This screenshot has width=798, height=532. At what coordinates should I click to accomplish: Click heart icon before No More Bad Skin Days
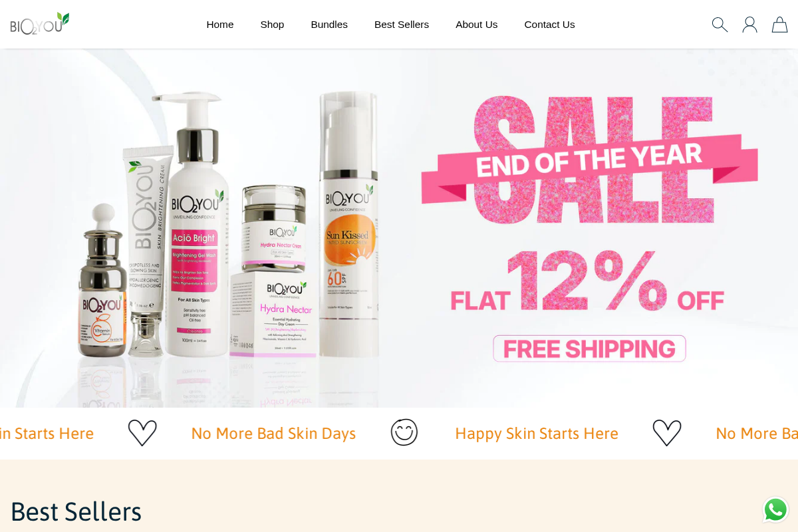click(x=142, y=433)
